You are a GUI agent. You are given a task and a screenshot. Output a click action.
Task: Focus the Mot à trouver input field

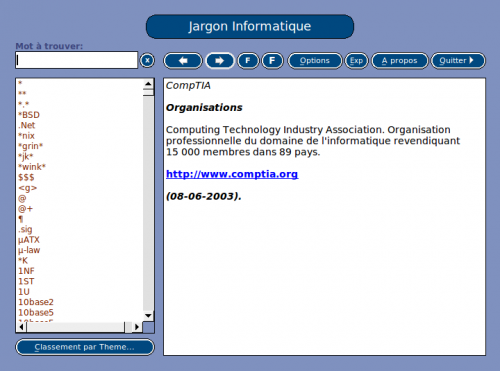76,60
